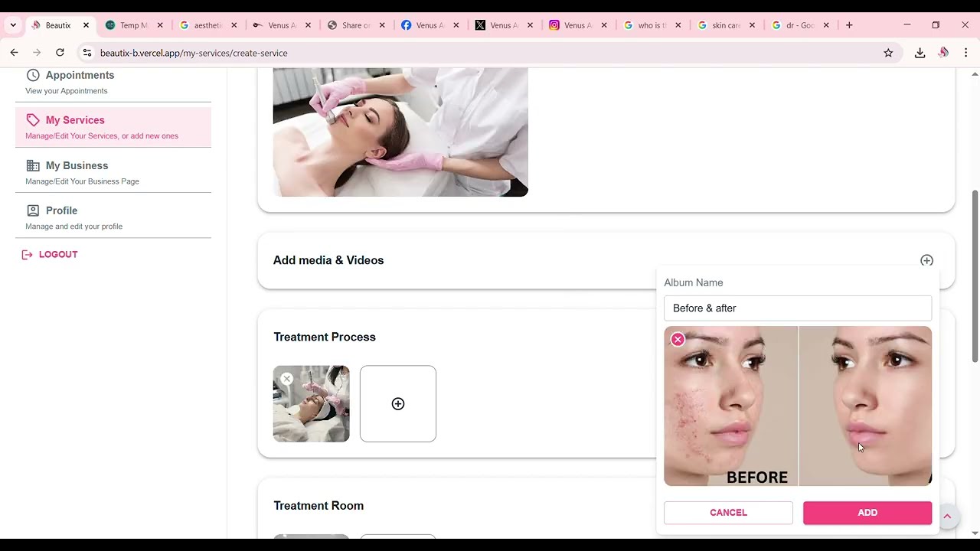The width and height of the screenshot is (980, 551).
Task: Click the My Business building icon
Action: pos(33,165)
